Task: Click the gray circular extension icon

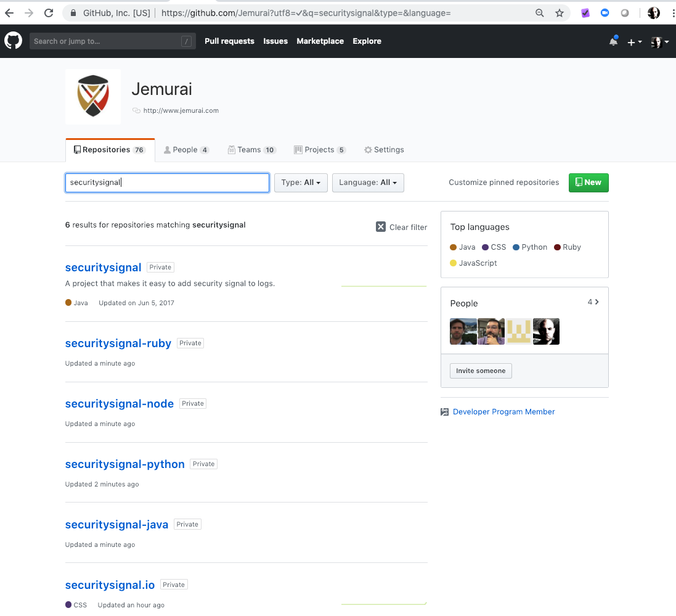Action: [625, 13]
